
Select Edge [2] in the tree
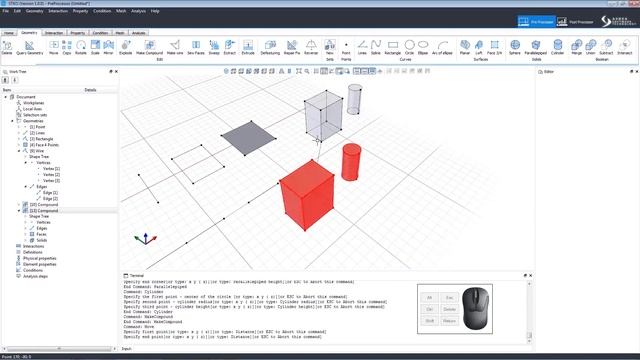click(x=50, y=199)
